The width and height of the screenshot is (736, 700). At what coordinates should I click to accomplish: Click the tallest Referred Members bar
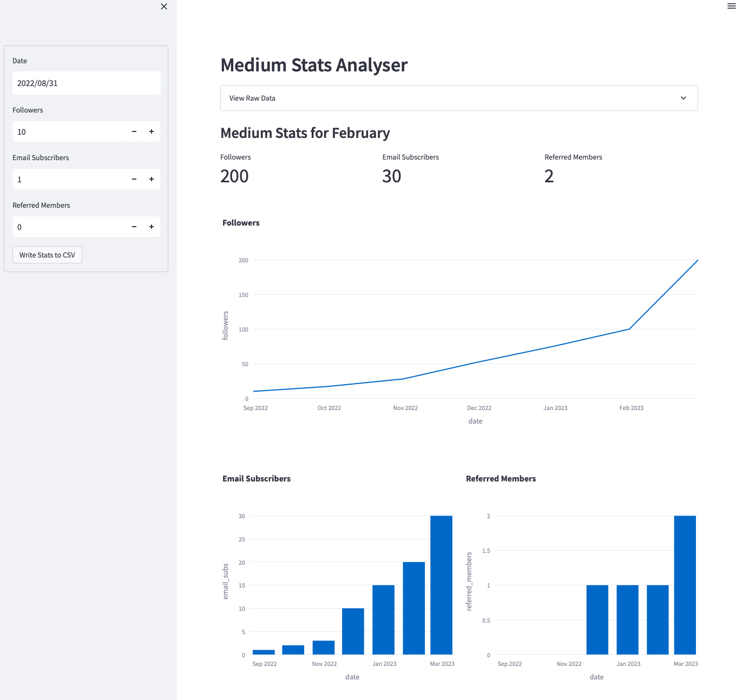coord(685,584)
